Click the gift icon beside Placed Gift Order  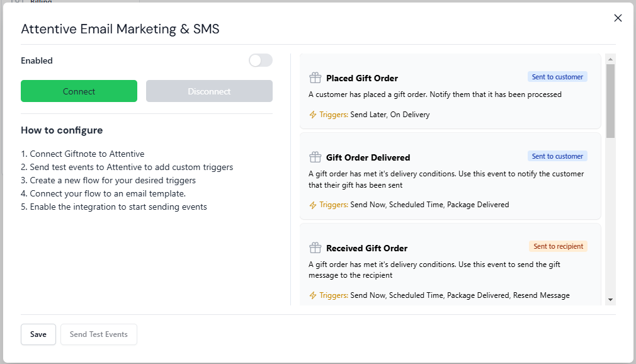315,77
